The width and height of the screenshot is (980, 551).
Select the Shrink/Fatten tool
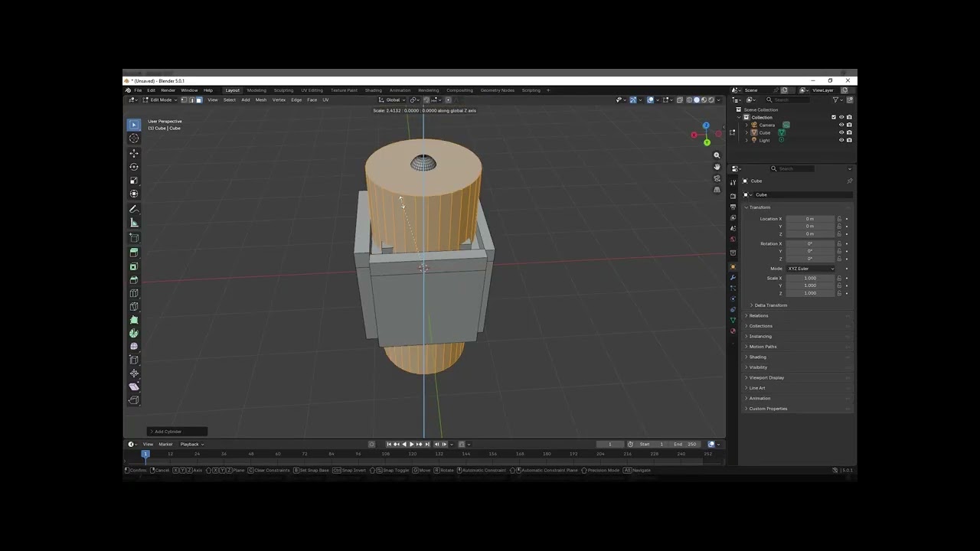[134, 373]
